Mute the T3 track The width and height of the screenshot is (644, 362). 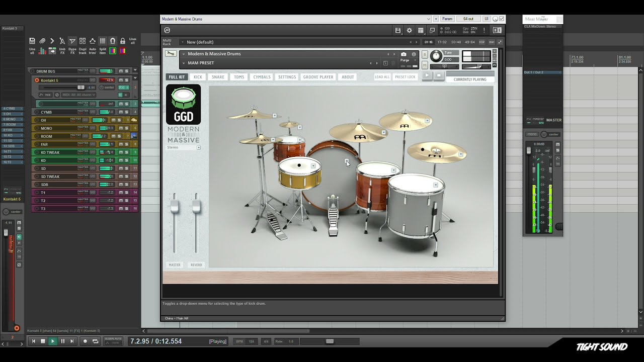click(121, 208)
